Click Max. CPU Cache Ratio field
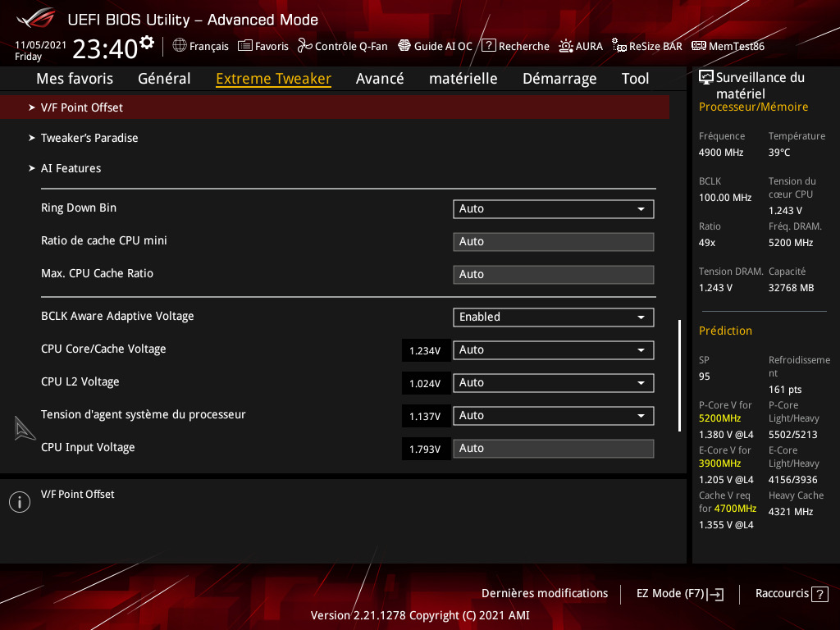840x630 pixels. 554,274
